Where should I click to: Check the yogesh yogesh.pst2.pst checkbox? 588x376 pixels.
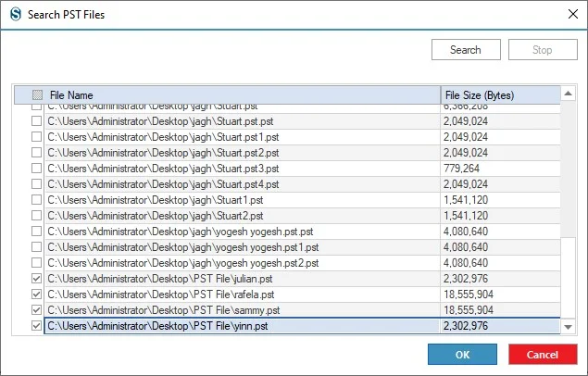pyautogui.click(x=36, y=263)
